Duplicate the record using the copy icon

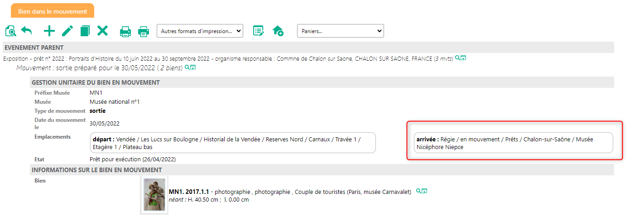click(x=85, y=31)
